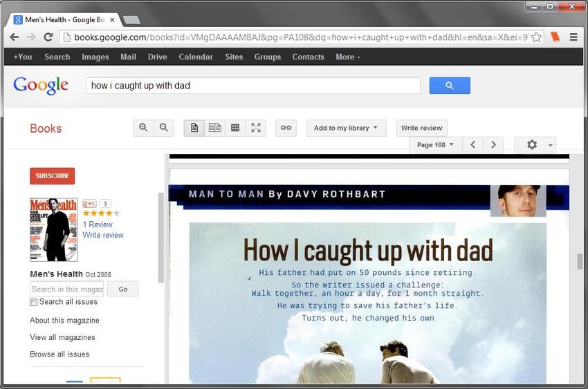This screenshot has height=389, width=588.
Task: Open Search in the Google bar
Action: [x=57, y=57]
